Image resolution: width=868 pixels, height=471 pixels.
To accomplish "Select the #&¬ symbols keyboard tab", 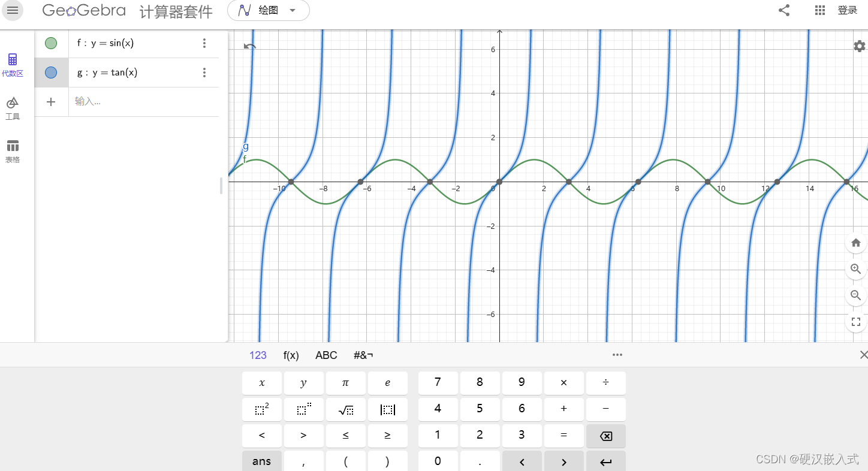I will pos(363,355).
